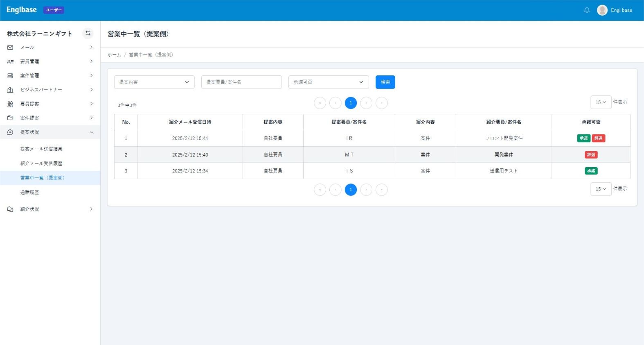Viewport: 644px width, 345px height.
Task: Click the 紹介状況 chat bubbles icon
Action: coord(10,209)
